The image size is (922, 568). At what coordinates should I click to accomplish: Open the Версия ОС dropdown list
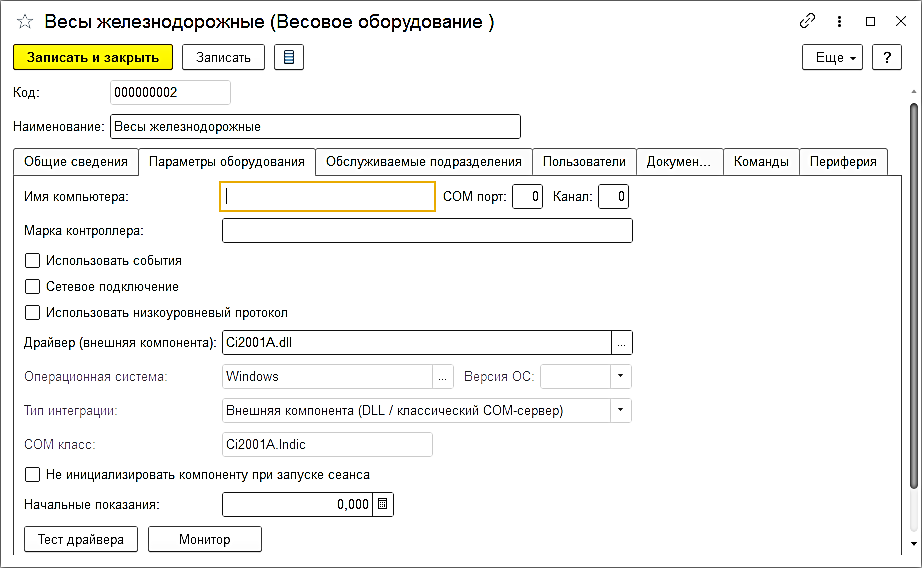coord(621,377)
